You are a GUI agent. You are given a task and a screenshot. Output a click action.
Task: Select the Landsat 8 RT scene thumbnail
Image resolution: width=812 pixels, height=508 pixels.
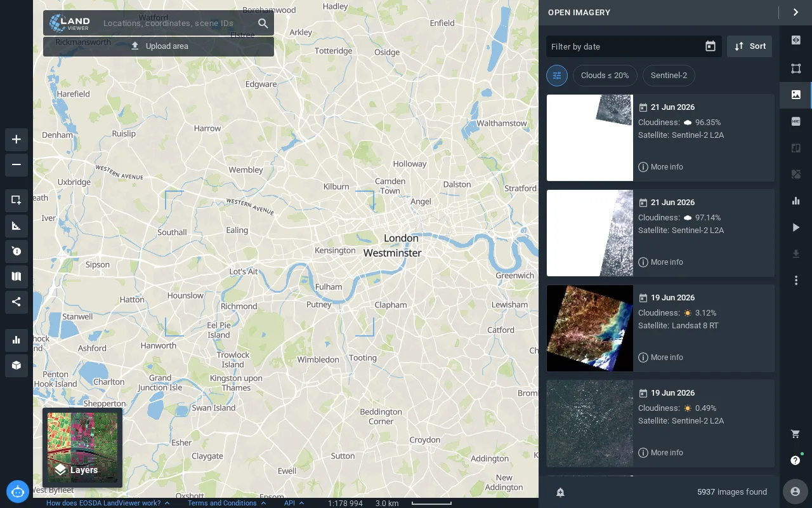(x=590, y=328)
